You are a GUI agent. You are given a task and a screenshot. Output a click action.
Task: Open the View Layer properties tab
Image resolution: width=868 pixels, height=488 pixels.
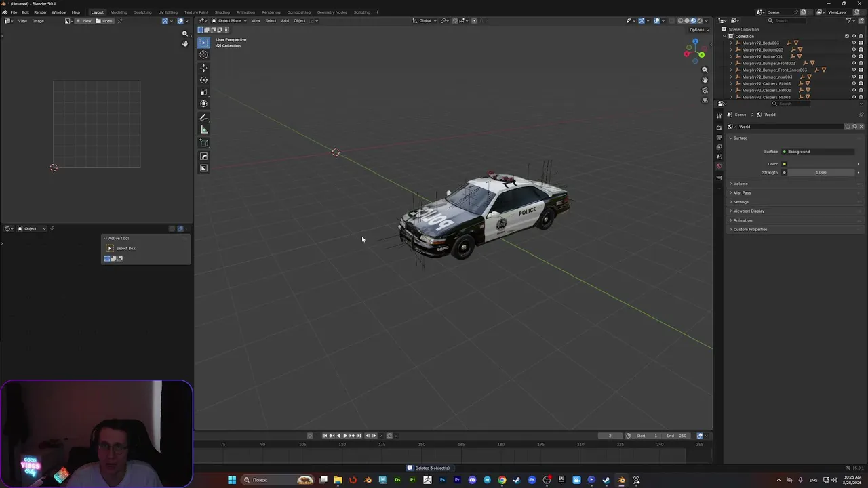[x=719, y=147]
